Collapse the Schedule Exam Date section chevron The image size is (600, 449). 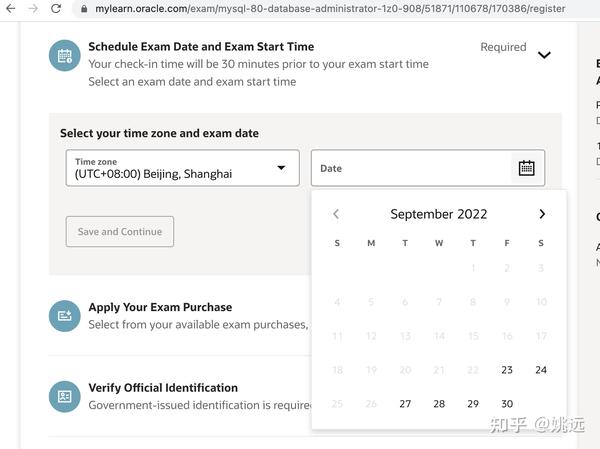pyautogui.click(x=544, y=55)
